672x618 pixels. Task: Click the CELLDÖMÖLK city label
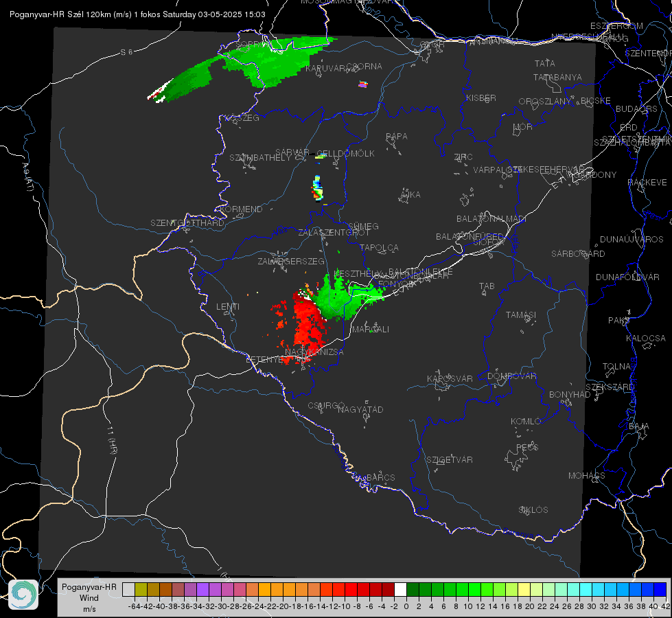[345, 154]
